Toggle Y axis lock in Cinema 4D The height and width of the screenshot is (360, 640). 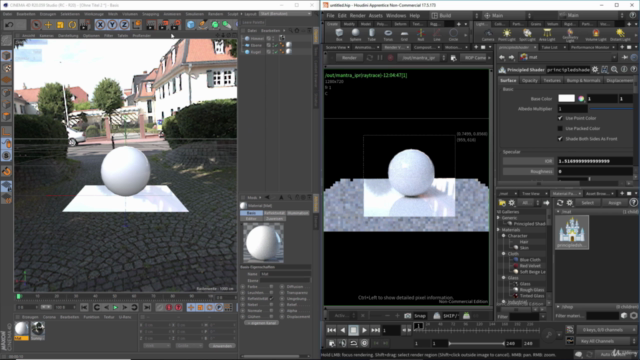(112, 25)
